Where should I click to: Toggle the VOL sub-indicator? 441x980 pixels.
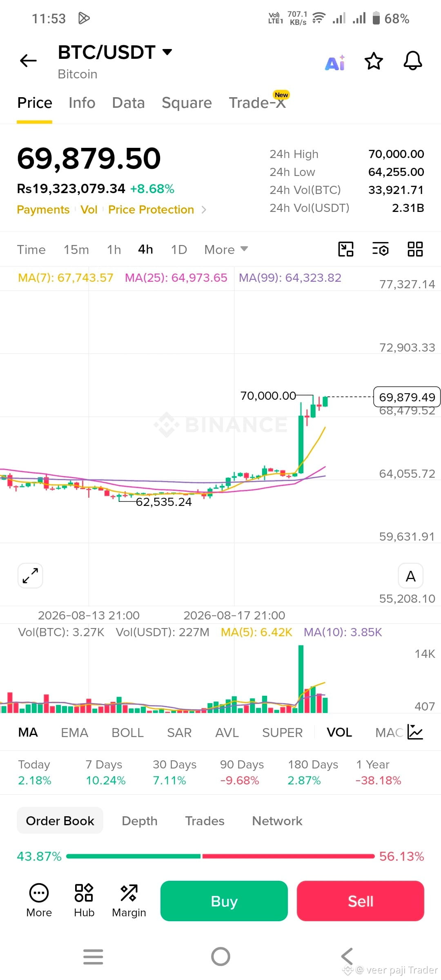339,733
